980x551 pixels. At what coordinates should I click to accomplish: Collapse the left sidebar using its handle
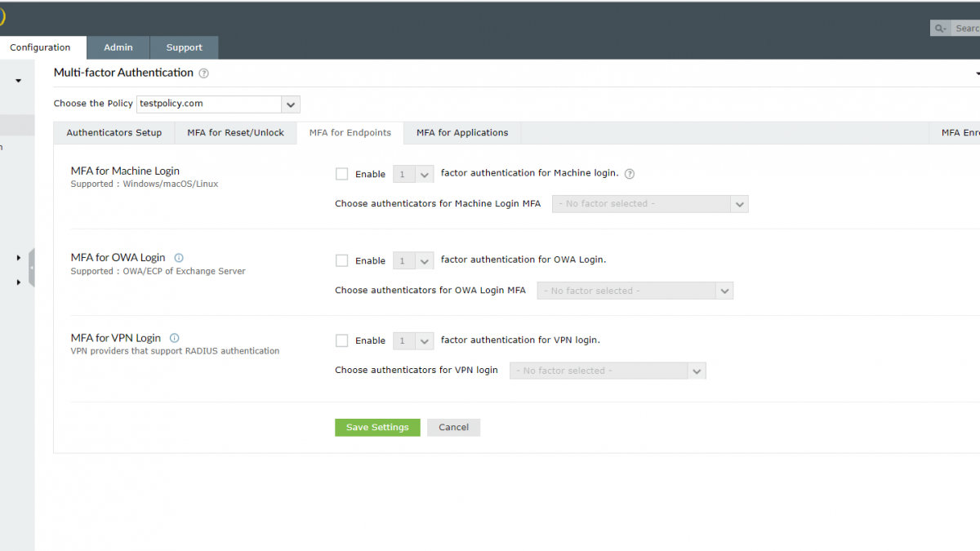[32, 268]
